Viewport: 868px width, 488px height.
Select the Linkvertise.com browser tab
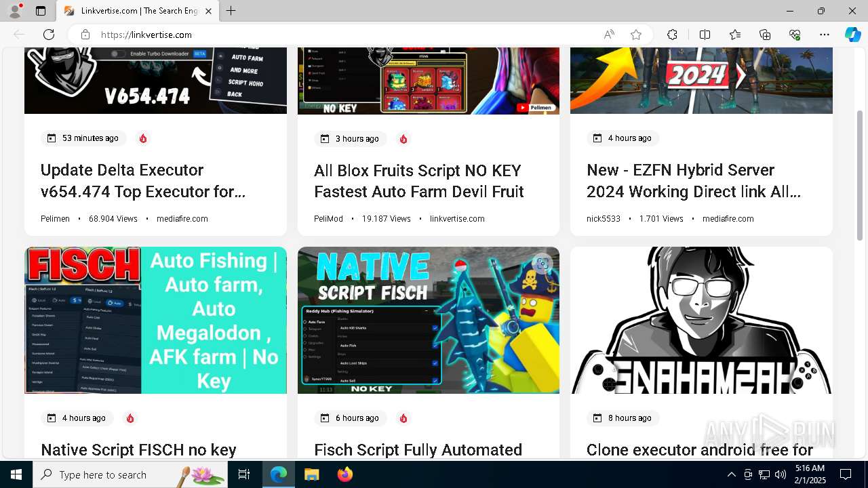pos(138,11)
